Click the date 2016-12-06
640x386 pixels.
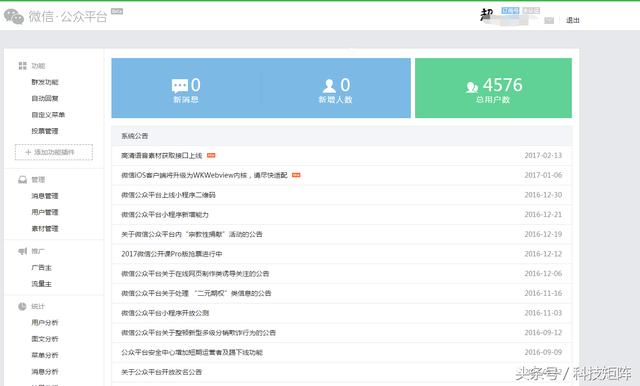coord(543,273)
